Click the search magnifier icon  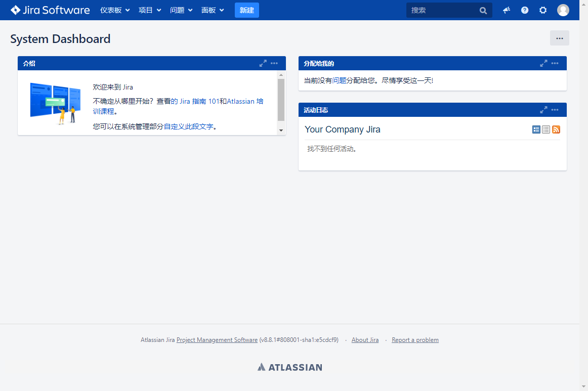(x=483, y=11)
